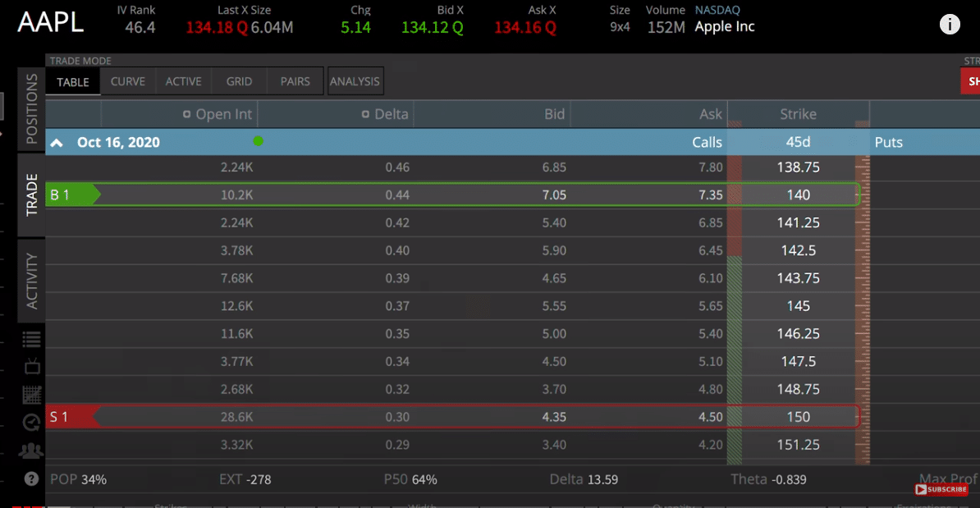Screen dimensions: 980x508
Task: Collapse the Oct 16, 2020 expiration
Action: point(57,143)
